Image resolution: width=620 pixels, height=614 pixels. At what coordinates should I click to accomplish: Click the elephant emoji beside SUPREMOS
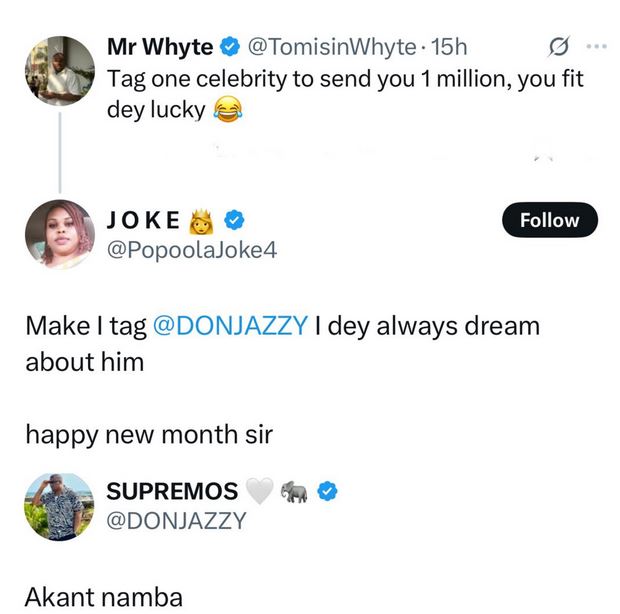[x=294, y=490]
